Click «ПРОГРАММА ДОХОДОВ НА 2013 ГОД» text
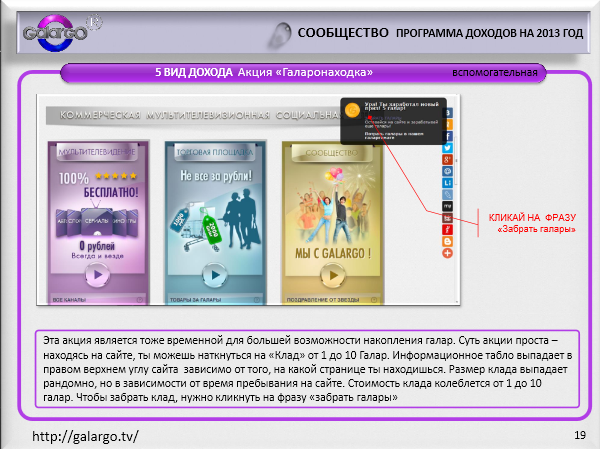The height and width of the screenshot is (449, 600). (x=489, y=33)
